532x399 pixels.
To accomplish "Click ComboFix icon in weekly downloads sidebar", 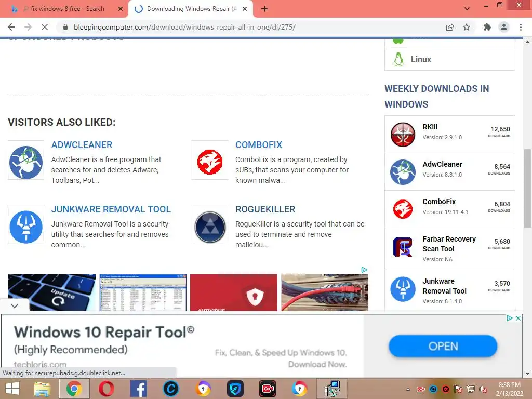I will click(403, 209).
